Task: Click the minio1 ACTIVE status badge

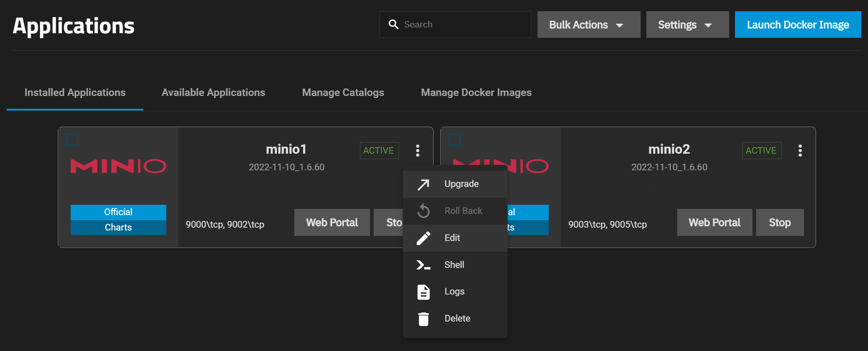Action: pyautogui.click(x=379, y=150)
